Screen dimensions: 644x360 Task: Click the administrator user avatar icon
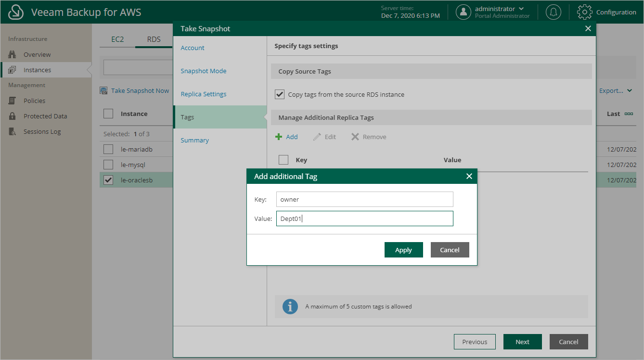tap(464, 12)
